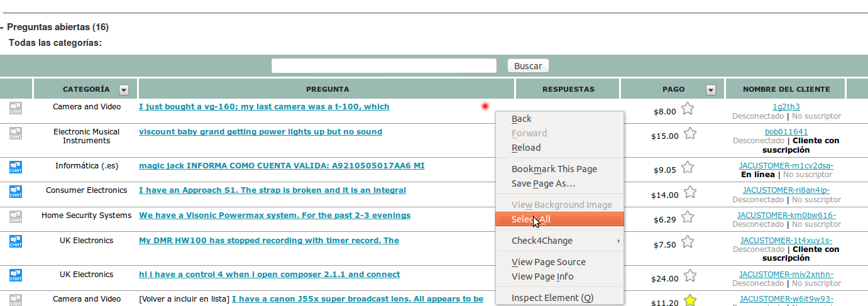Click View Page Source in context menu

pos(548,262)
